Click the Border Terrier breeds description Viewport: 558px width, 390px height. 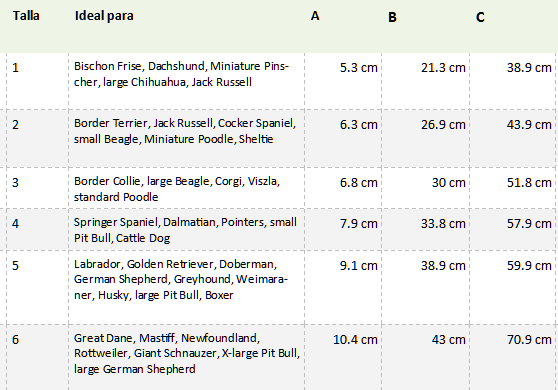185,131
